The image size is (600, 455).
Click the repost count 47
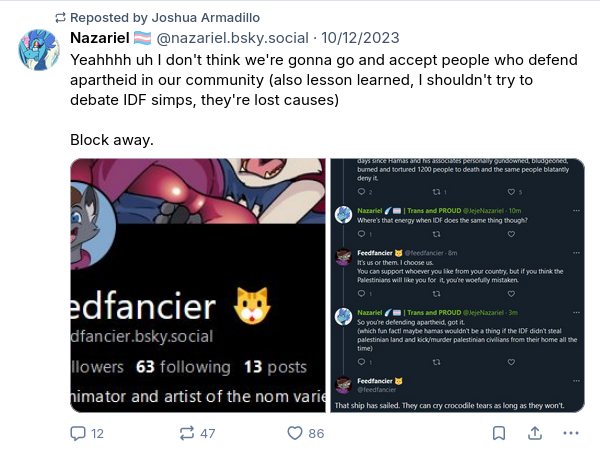pyautogui.click(x=207, y=433)
